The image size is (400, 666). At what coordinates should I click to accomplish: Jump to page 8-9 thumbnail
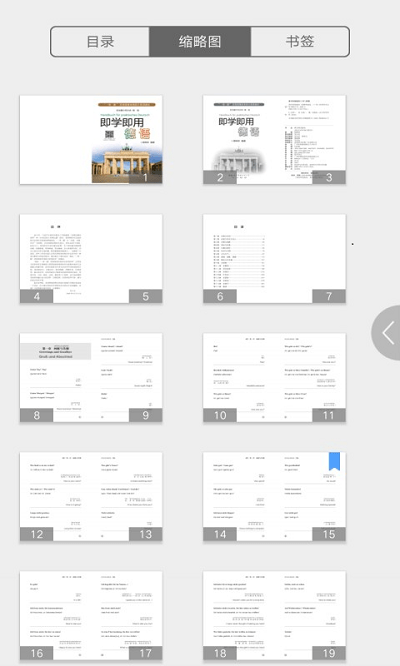click(91, 378)
